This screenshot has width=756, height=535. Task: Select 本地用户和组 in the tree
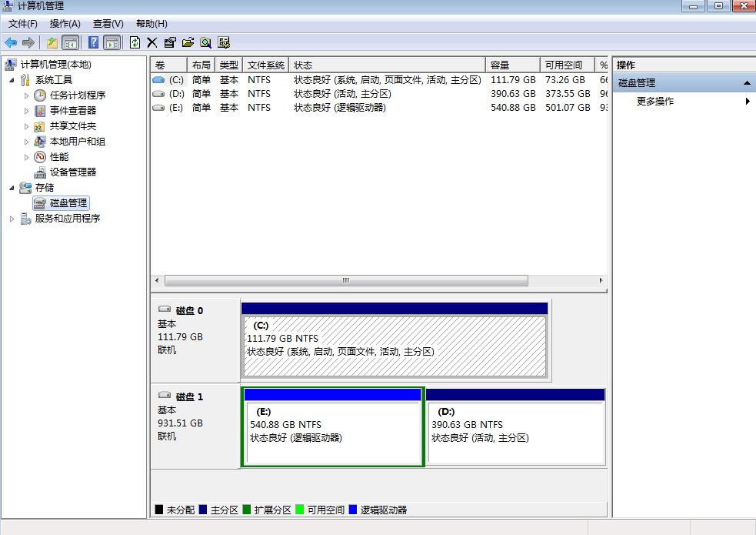pos(77,142)
